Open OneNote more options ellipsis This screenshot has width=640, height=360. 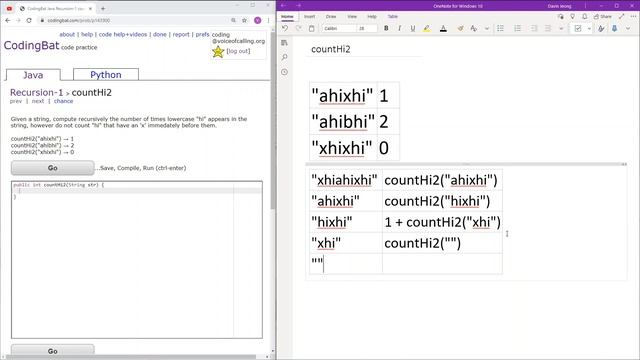[633, 16]
